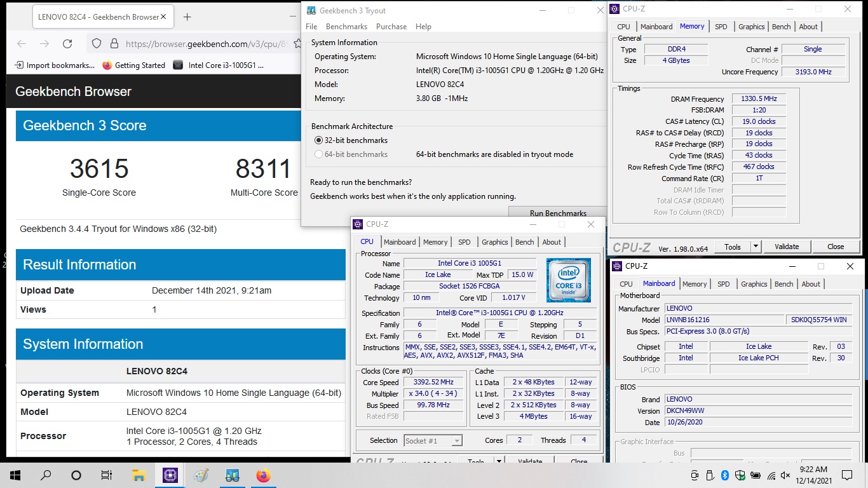Open the Windows Start menu

[x=15, y=475]
